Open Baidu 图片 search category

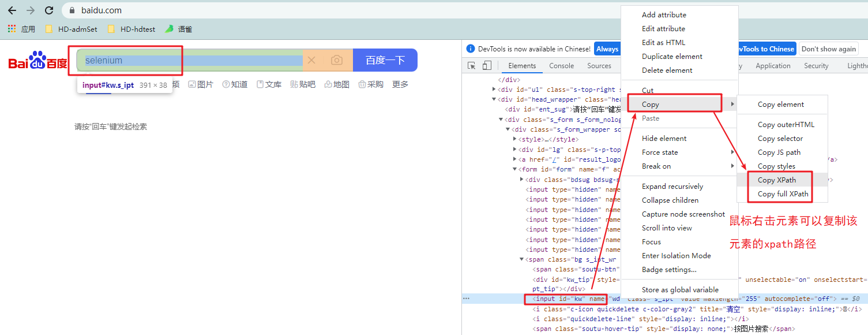201,84
